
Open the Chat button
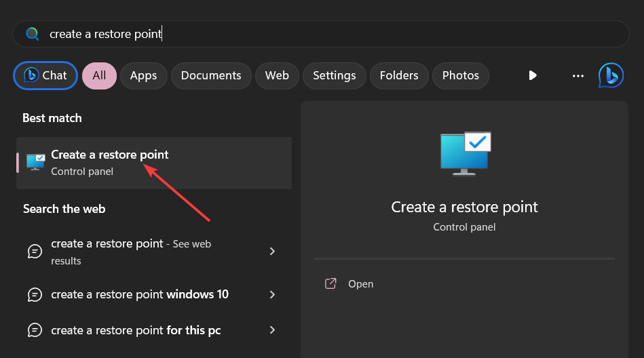click(x=45, y=76)
